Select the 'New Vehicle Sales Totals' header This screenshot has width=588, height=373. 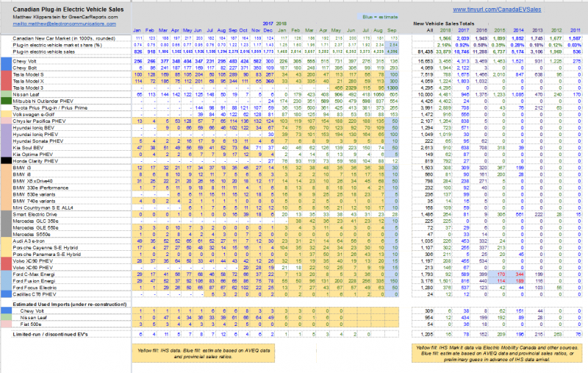pos(444,24)
